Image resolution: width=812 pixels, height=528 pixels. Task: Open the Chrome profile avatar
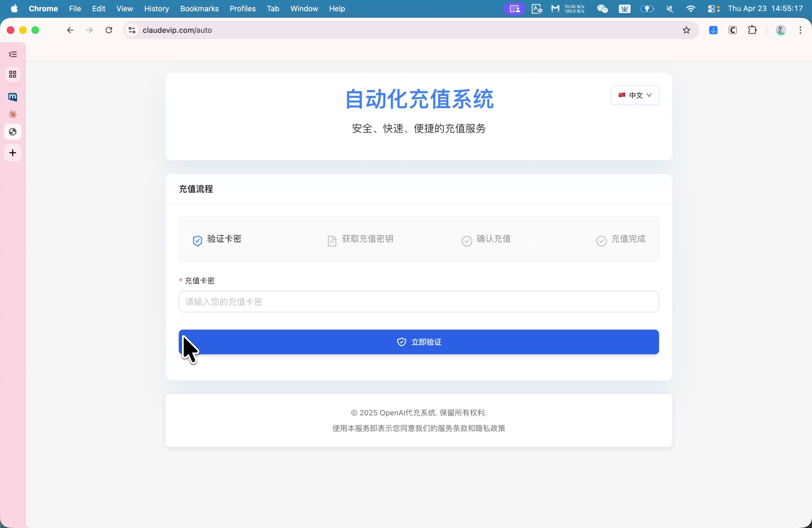(x=781, y=30)
